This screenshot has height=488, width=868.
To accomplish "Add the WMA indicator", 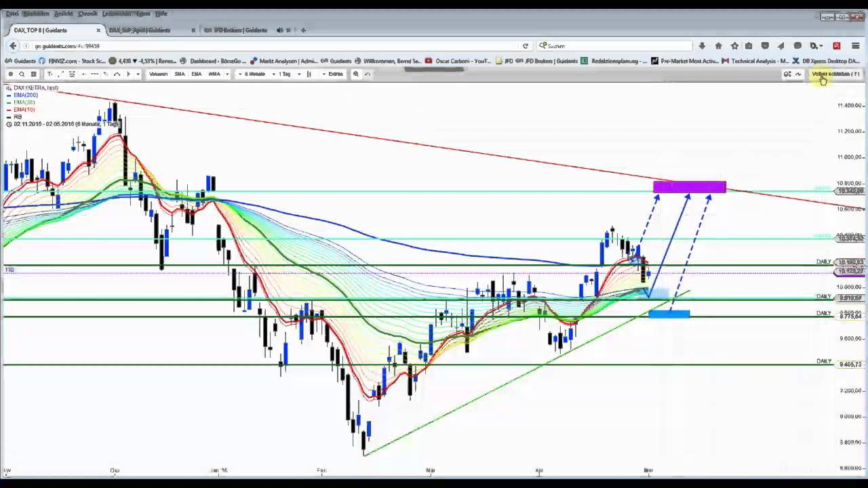I will pyautogui.click(x=214, y=74).
